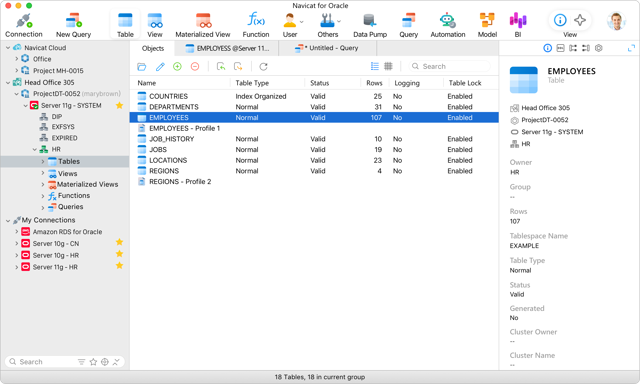
Task: Open the Query toolbar icon
Action: [x=409, y=25]
